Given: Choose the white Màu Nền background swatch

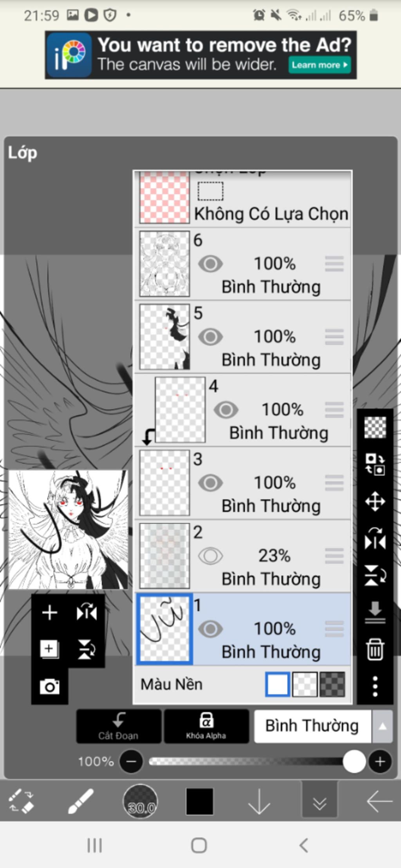Looking at the screenshot, I should click(x=278, y=684).
